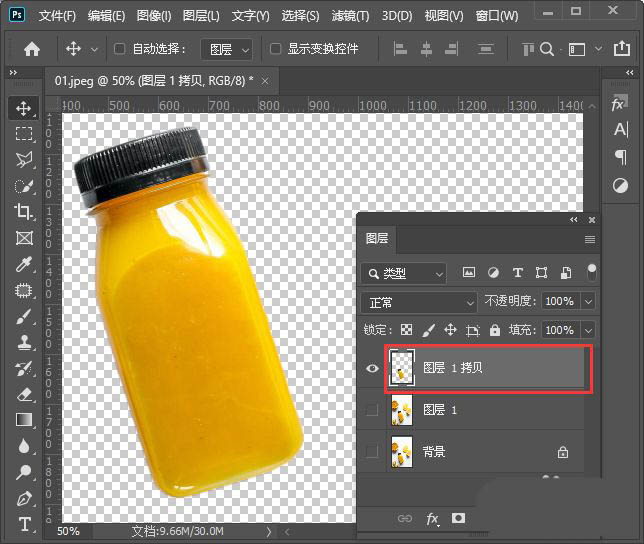Select the Spot Healing Brush tool

point(24,290)
